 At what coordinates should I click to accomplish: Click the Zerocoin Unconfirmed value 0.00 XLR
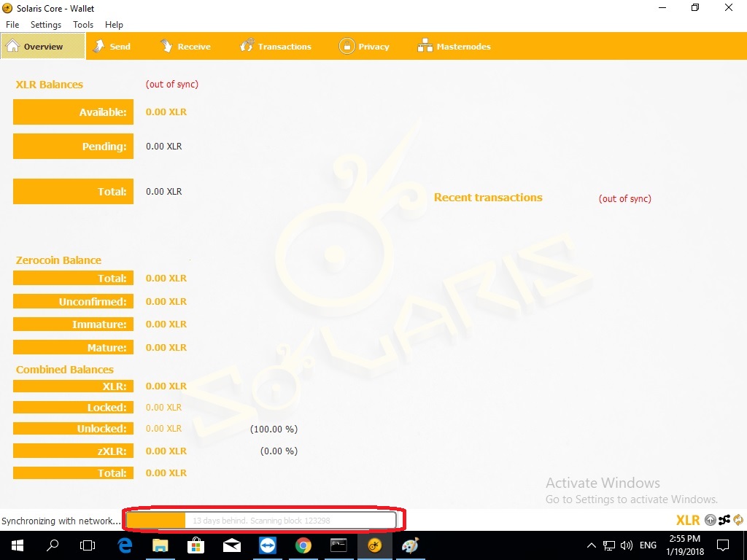pyautogui.click(x=166, y=301)
